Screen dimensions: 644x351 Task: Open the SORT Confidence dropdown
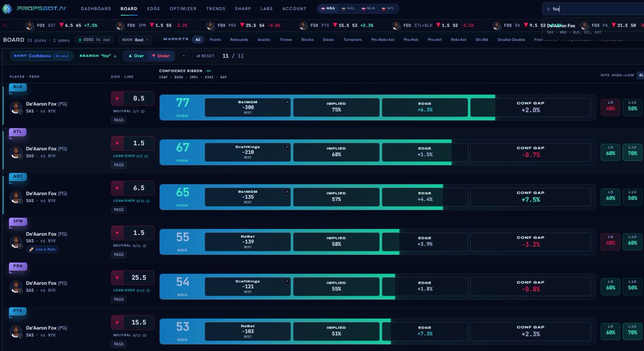[42, 56]
